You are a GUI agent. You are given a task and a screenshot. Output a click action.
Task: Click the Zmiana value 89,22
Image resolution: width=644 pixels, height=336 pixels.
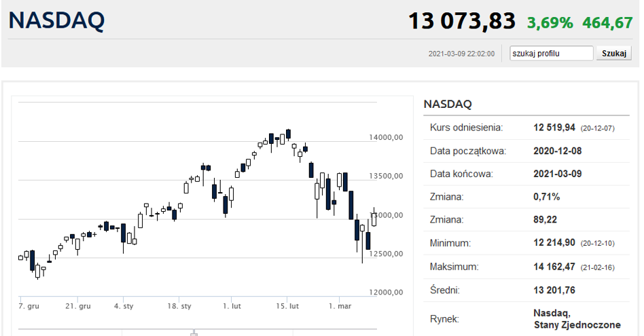(x=545, y=220)
